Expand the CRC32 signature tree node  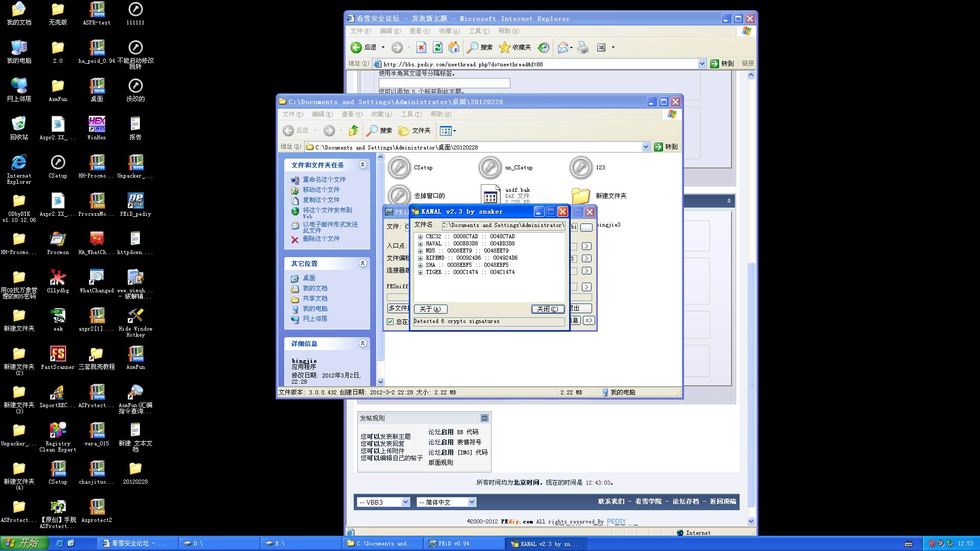tap(420, 237)
